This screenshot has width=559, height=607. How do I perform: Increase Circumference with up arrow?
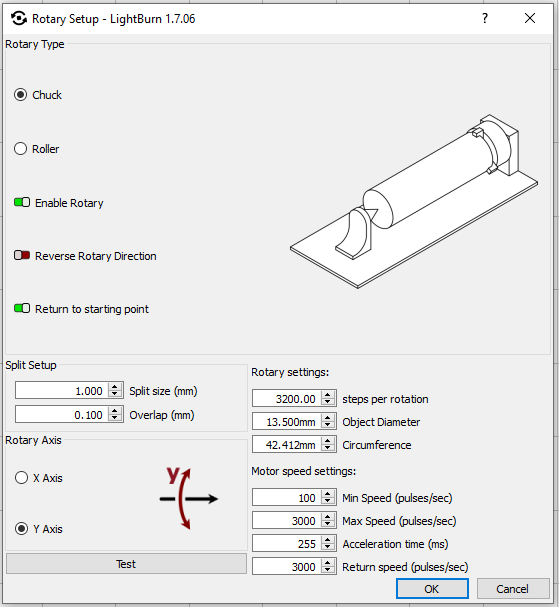pos(328,441)
